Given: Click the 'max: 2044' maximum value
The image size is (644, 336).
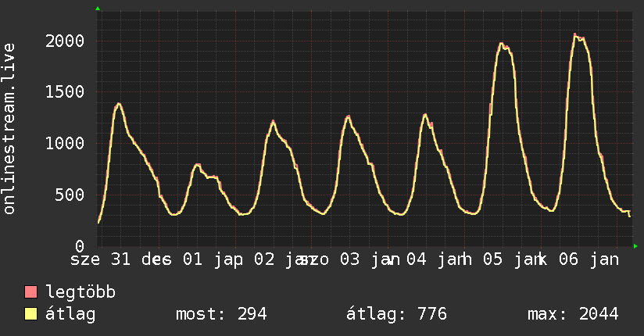Looking at the screenshot, I should tap(573, 314).
